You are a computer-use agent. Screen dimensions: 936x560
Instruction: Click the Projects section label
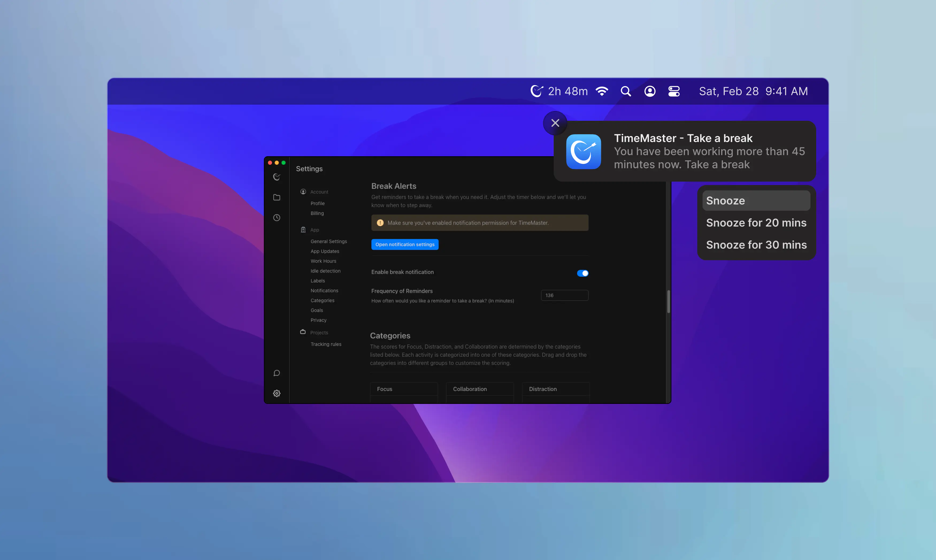click(319, 332)
